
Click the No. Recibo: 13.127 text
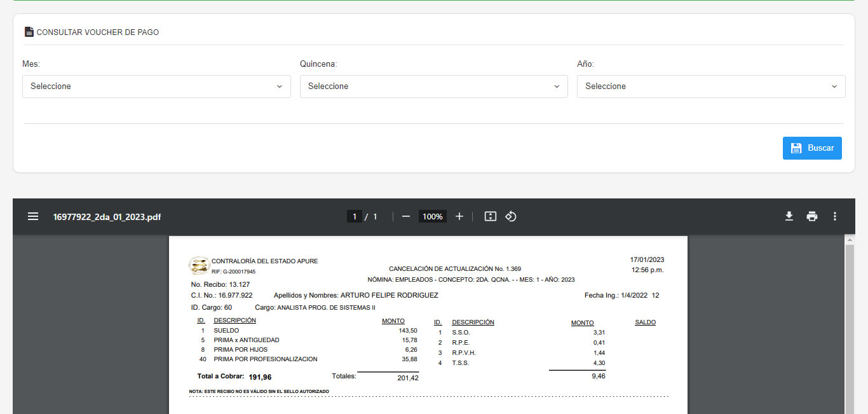tap(220, 284)
